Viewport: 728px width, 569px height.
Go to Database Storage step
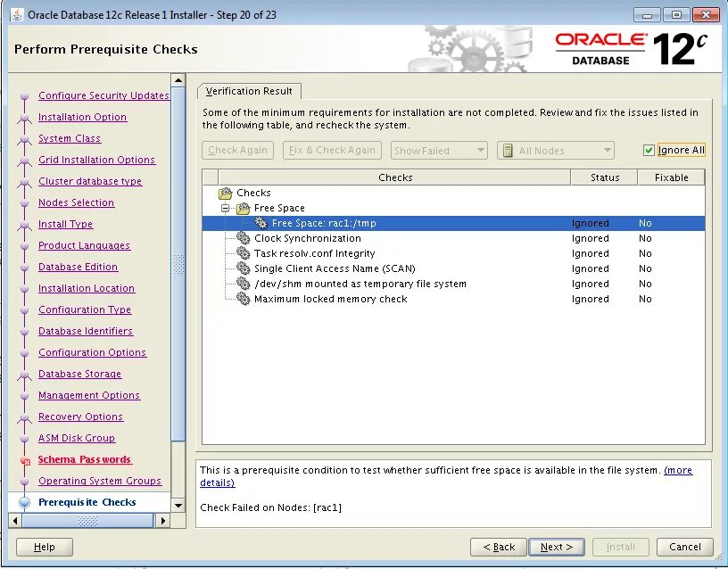pos(79,374)
